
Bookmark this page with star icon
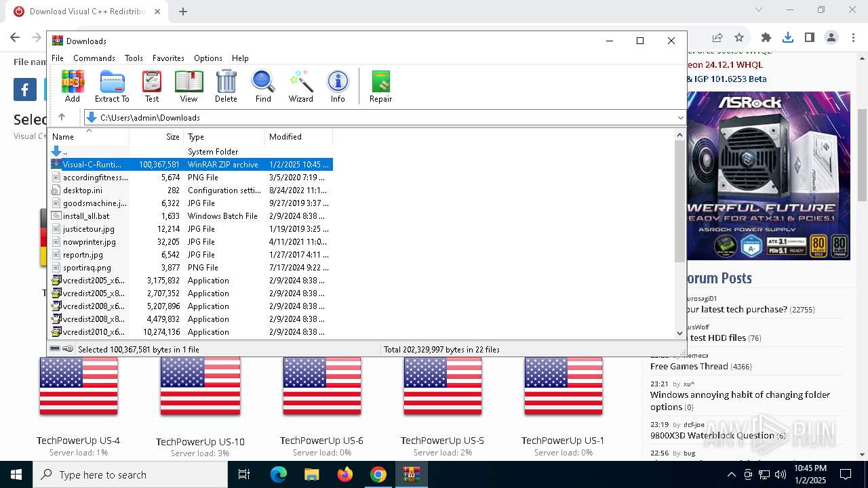point(739,37)
